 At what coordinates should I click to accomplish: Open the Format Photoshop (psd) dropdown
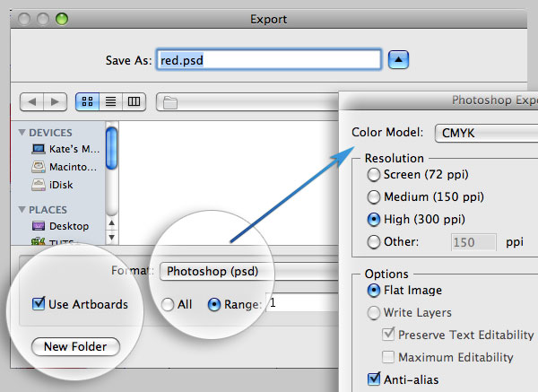pyautogui.click(x=249, y=271)
